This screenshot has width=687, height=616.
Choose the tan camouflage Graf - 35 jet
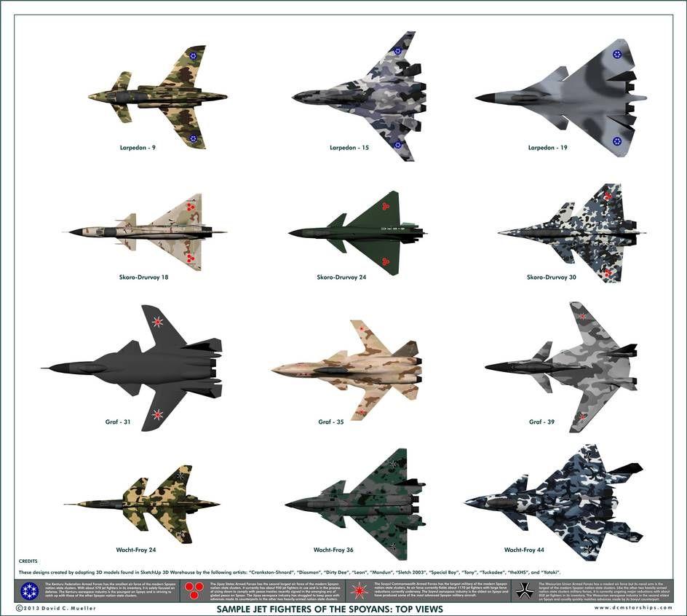349,369
